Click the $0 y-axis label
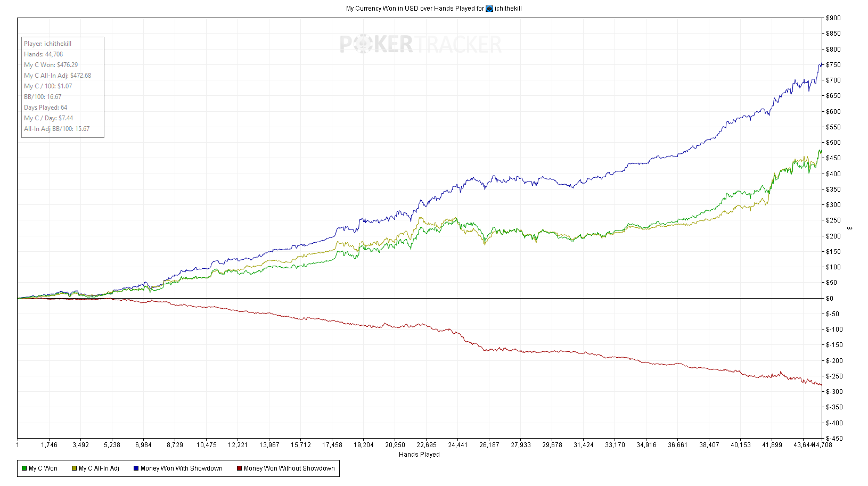Viewport: 868px width, 486px height. coord(830,299)
